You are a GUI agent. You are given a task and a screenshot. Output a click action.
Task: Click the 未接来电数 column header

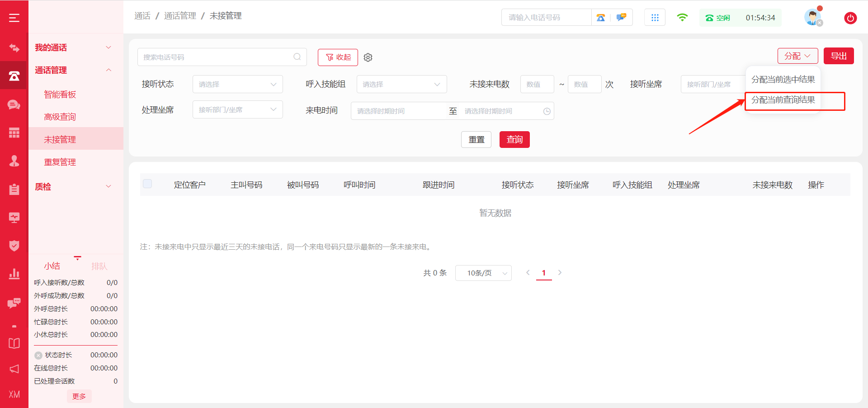pyautogui.click(x=772, y=185)
